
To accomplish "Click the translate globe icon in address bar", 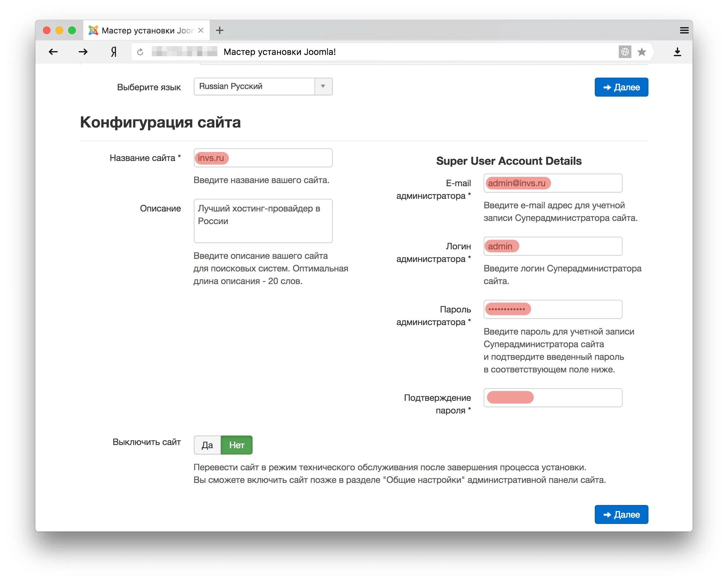I will [625, 52].
